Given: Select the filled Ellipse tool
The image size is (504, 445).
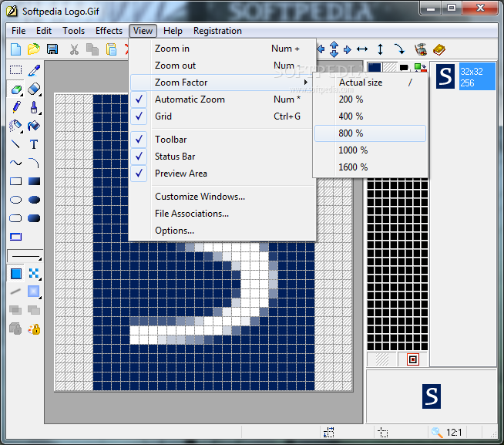Looking at the screenshot, I should click(34, 200).
